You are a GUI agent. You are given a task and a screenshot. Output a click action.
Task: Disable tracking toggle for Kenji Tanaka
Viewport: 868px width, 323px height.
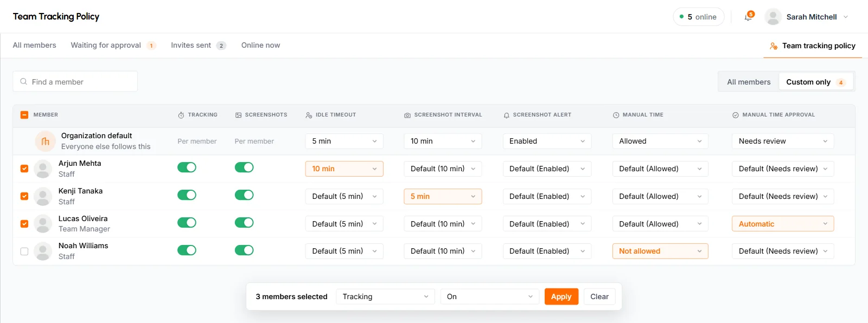click(x=187, y=195)
